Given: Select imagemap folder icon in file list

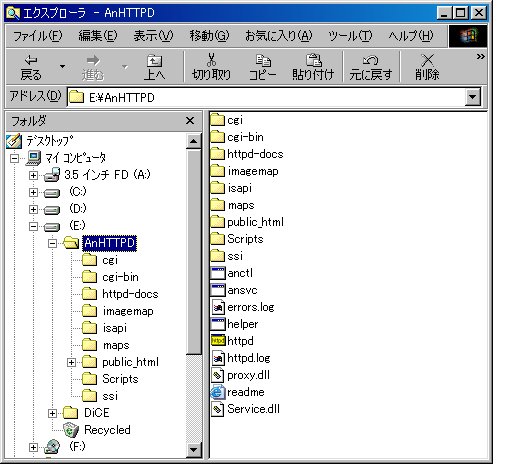Looking at the screenshot, I should pos(218,170).
